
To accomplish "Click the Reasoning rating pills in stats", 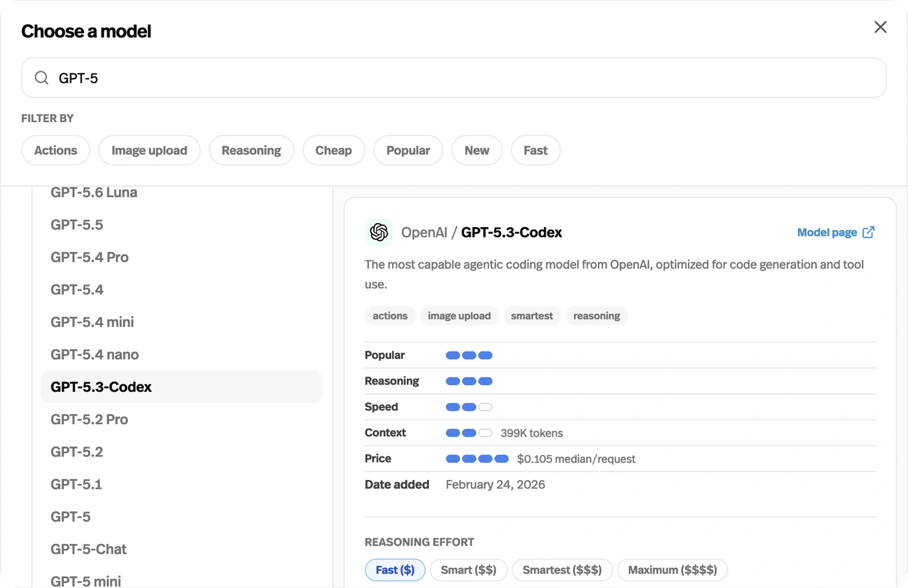I will pyautogui.click(x=469, y=381).
